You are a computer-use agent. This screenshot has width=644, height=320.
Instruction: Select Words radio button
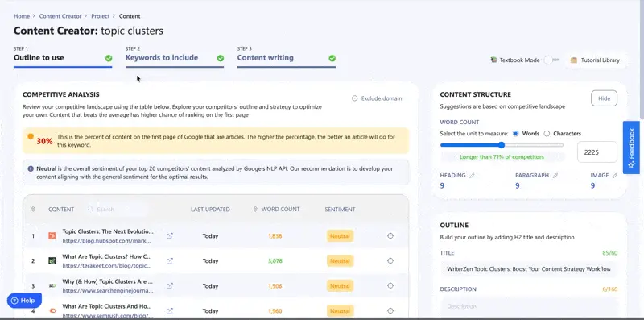tap(515, 134)
